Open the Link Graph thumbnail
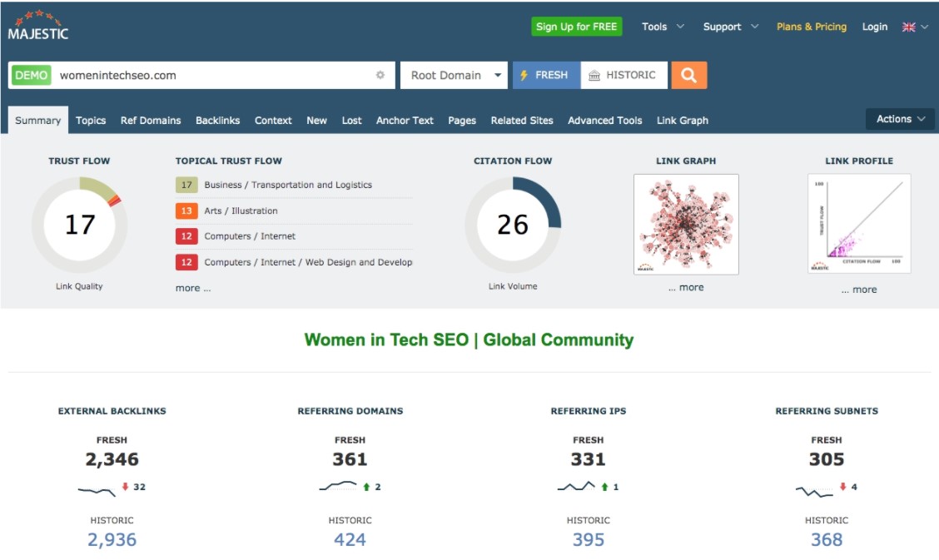The image size is (939, 560). pos(686,224)
